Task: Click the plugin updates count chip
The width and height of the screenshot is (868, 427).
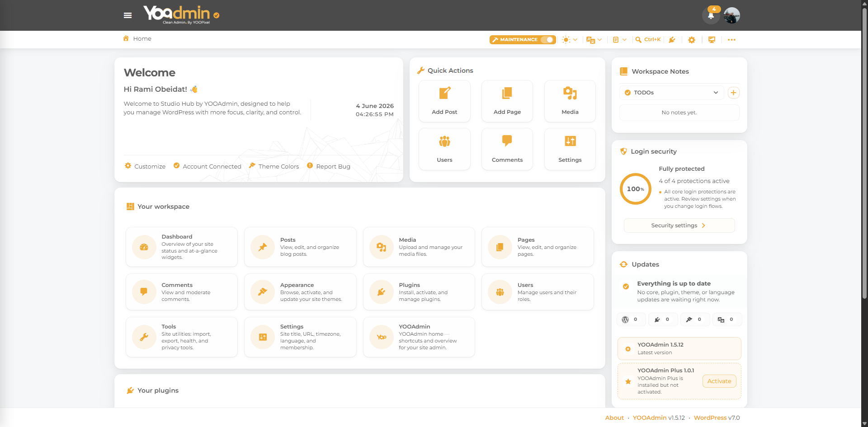Action: click(663, 319)
